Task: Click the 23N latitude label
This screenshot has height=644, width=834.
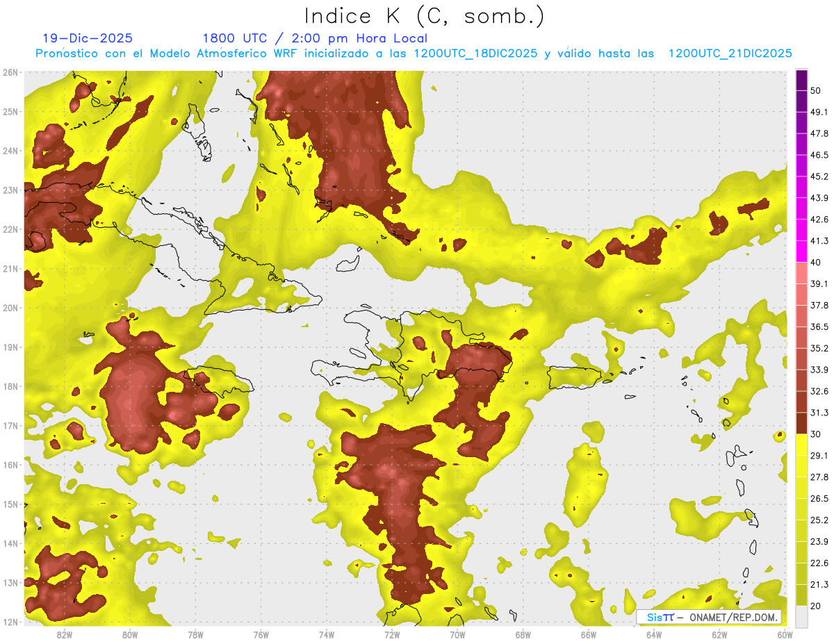Action: click(x=10, y=190)
